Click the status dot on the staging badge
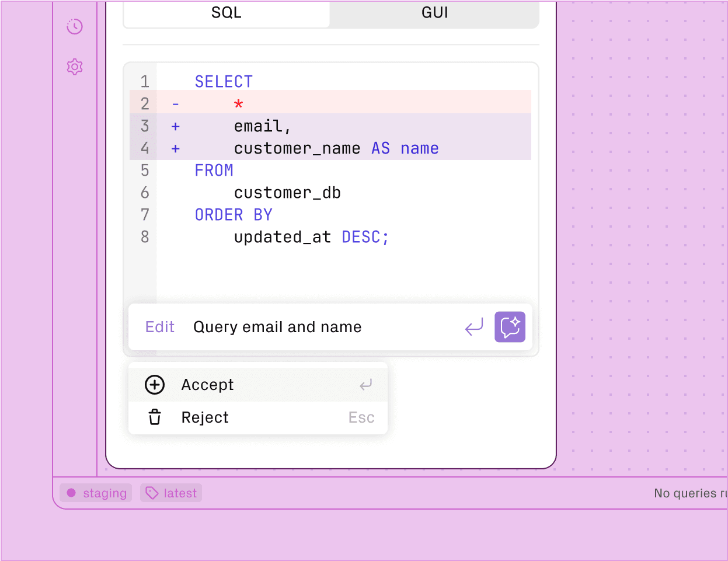Screen dimensions: 728x561 tap(71, 493)
